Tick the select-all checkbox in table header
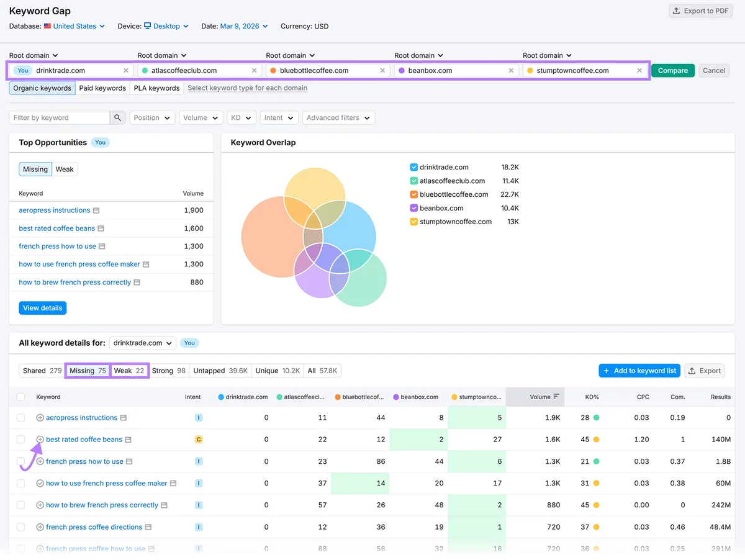The width and height of the screenshot is (745, 560). (x=21, y=397)
